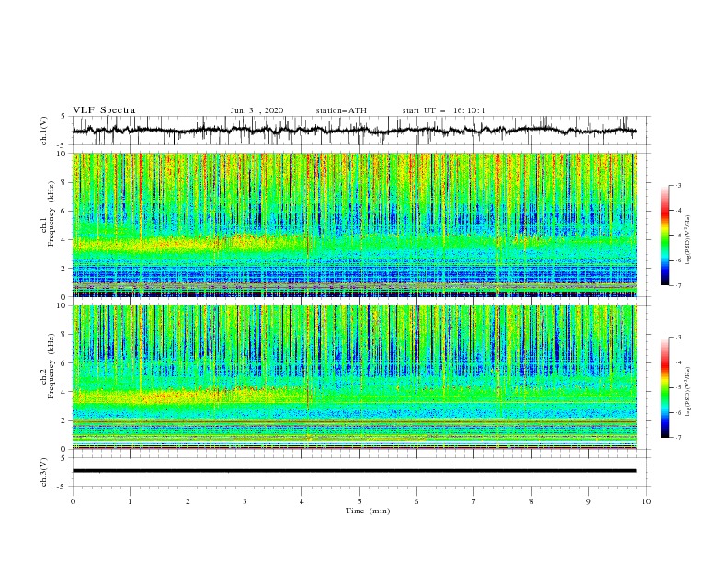Click the ch.1 colorbar "log(PSD)(V²/Hz)" label
Image resolution: width=728 pixels, height=563 pixels.
[688, 240]
